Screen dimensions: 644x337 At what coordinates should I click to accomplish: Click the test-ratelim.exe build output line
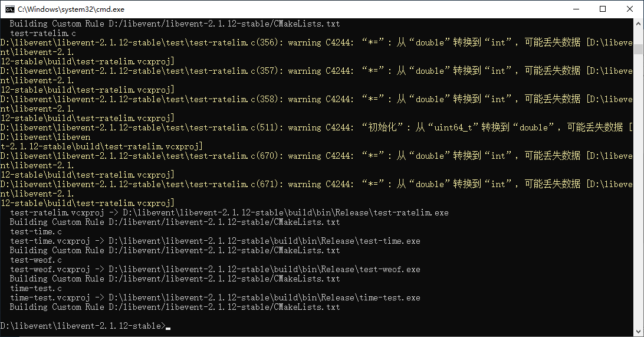(229, 212)
